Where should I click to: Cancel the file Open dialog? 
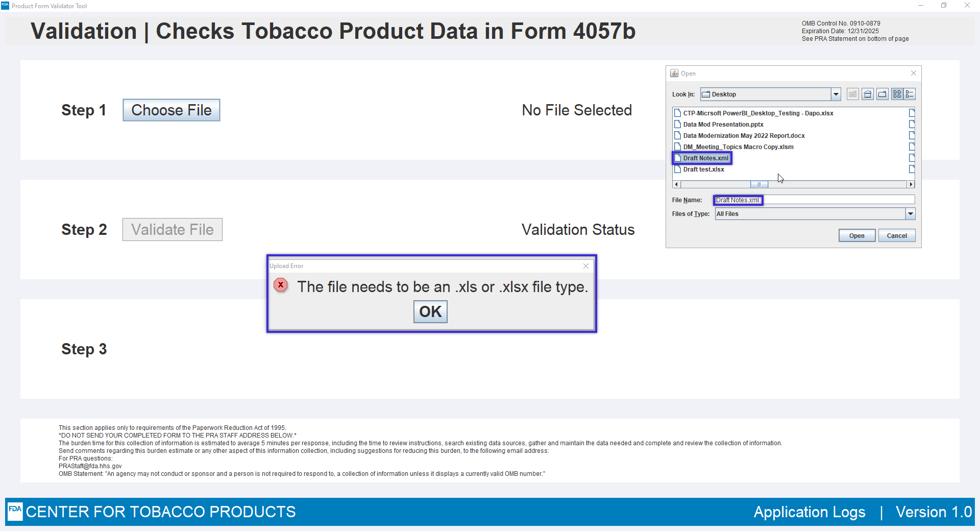[896, 235]
